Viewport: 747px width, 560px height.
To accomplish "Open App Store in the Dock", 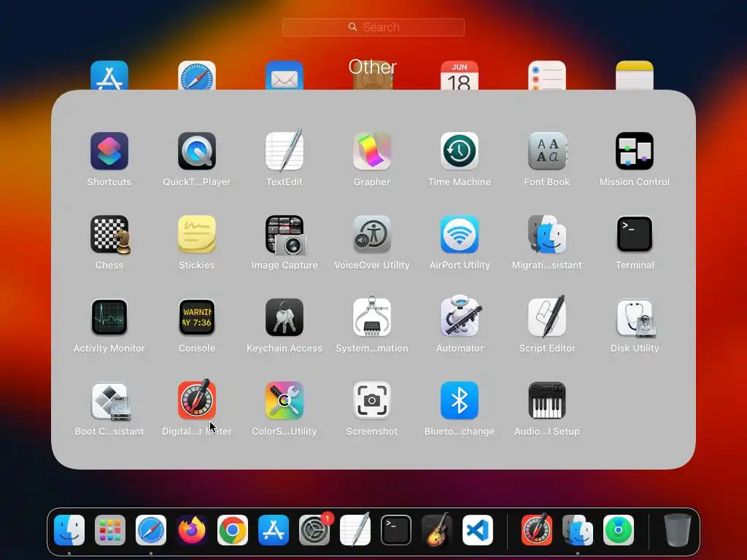I will tap(274, 530).
